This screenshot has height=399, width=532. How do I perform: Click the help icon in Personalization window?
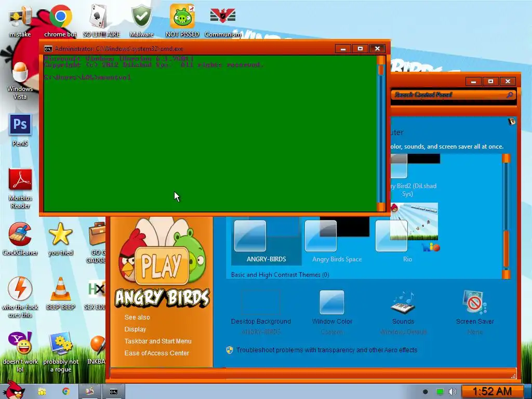pos(512,122)
